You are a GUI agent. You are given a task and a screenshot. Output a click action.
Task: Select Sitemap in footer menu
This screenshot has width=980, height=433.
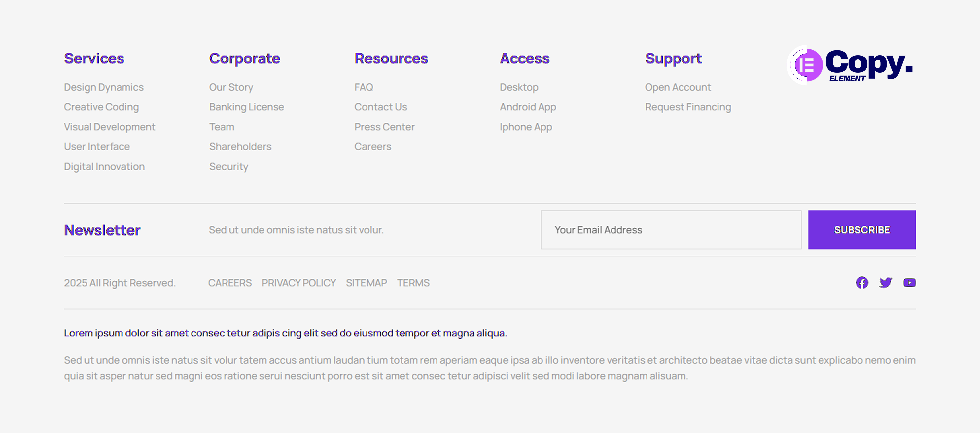tap(366, 283)
